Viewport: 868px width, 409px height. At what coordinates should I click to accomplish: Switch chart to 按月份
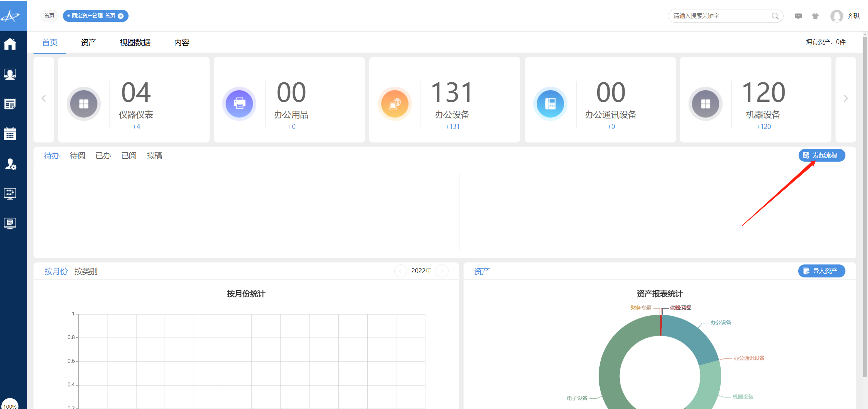(x=56, y=271)
